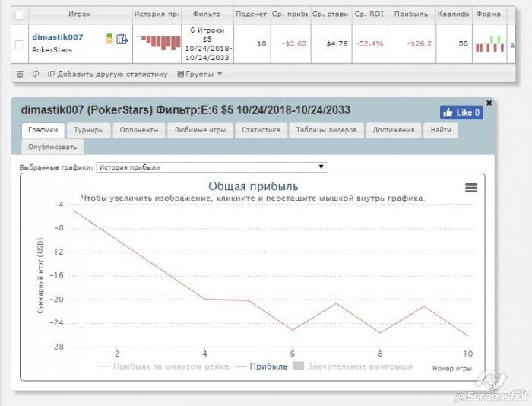The width and height of the screenshot is (532, 406).
Task: Switch to the Турниры tab
Action: (x=89, y=130)
